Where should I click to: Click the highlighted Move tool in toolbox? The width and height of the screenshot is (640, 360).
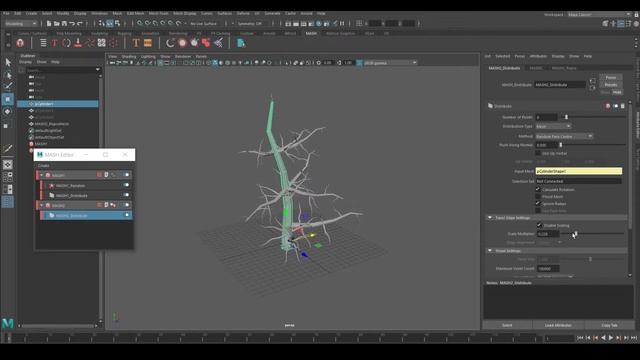(8, 99)
